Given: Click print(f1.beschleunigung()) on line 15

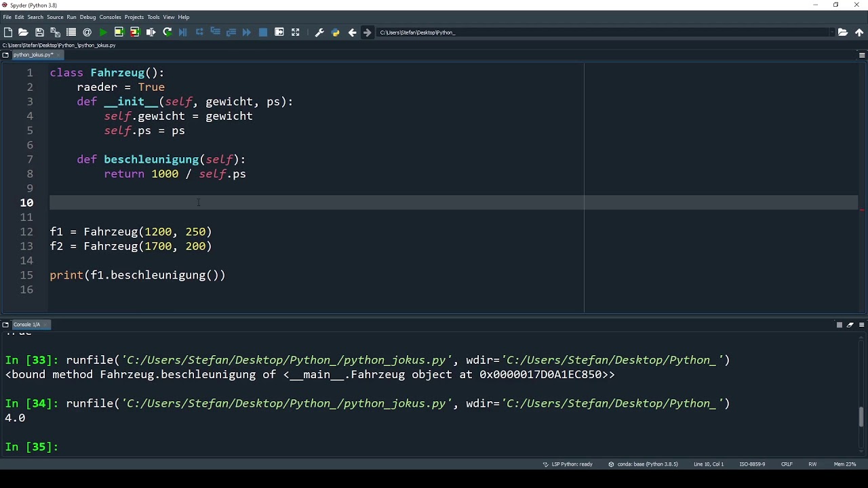Looking at the screenshot, I should pos(138,275).
